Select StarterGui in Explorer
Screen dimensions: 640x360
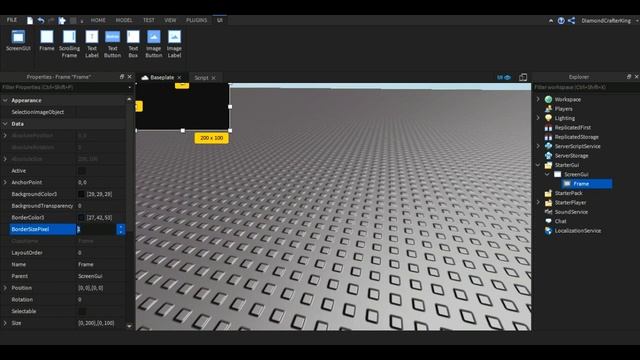pos(567,165)
